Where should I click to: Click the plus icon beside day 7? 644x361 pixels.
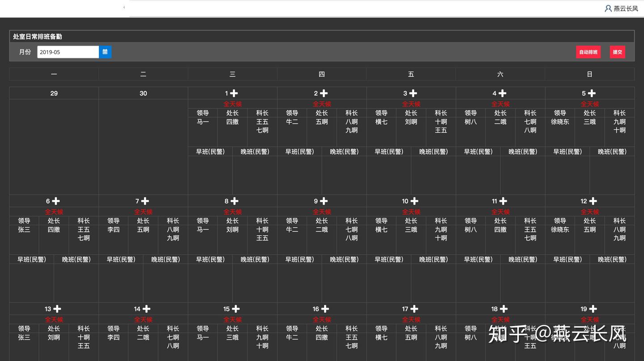pos(145,201)
